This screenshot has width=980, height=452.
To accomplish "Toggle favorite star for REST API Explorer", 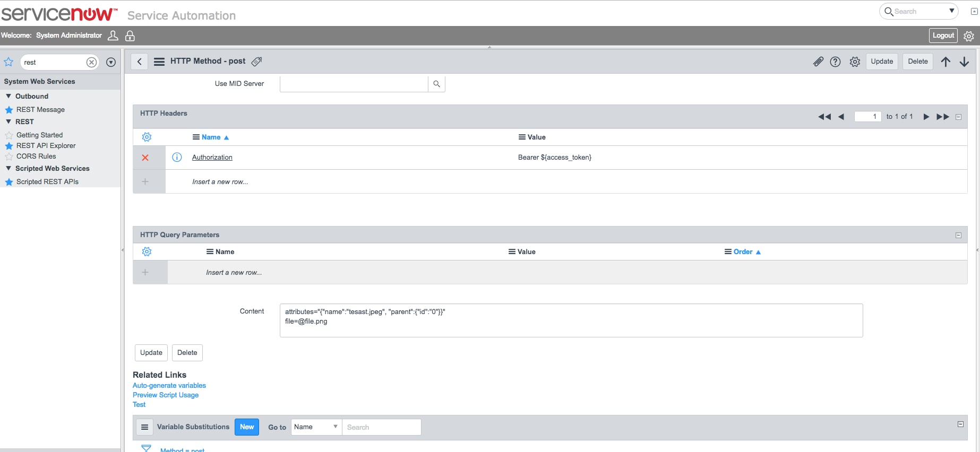I will (9, 146).
